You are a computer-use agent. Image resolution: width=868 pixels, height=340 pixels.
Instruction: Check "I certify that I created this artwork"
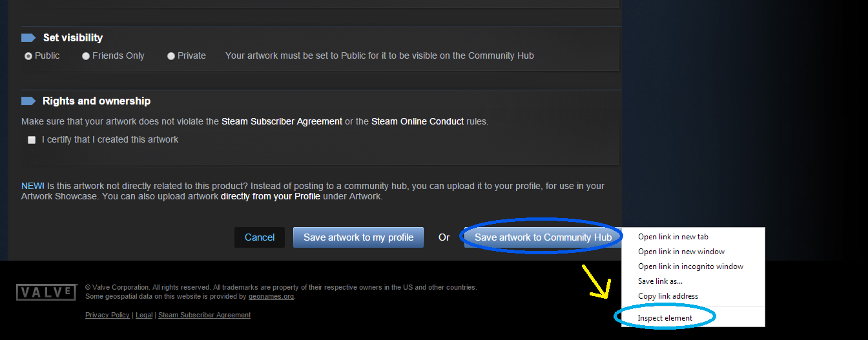(32, 140)
